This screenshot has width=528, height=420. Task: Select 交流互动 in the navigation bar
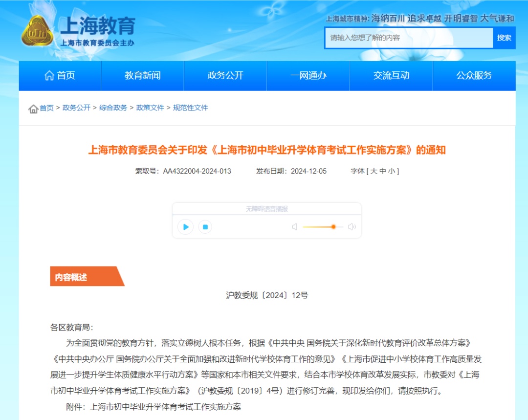[391, 76]
